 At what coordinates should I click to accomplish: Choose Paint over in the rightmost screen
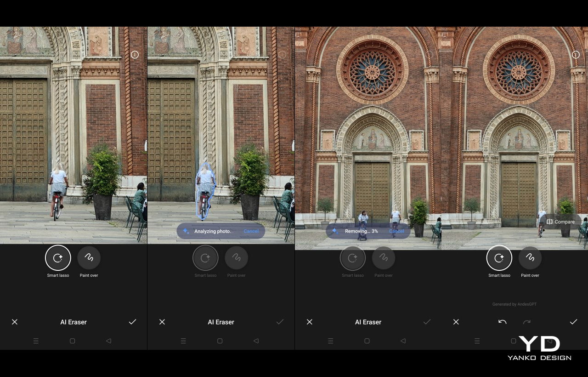(x=530, y=258)
